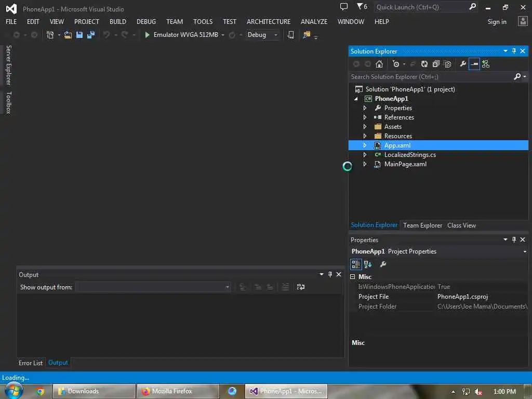The width and height of the screenshot is (532, 399).
Task: Open the Windows Start orb
Action: click(x=14, y=391)
